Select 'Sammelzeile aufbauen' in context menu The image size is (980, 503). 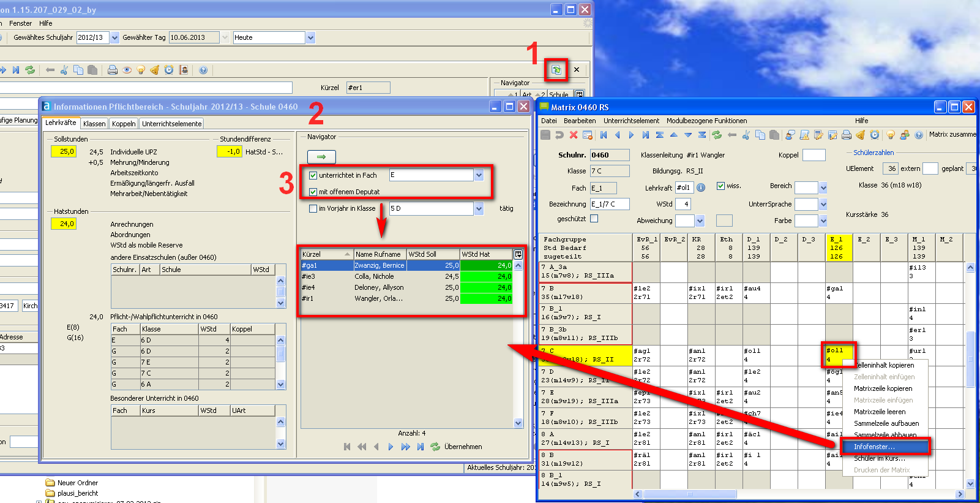pyautogui.click(x=886, y=423)
